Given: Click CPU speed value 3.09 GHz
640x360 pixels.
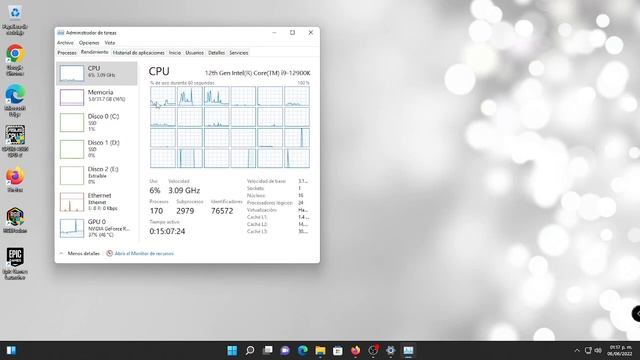Looking at the screenshot, I should (184, 191).
